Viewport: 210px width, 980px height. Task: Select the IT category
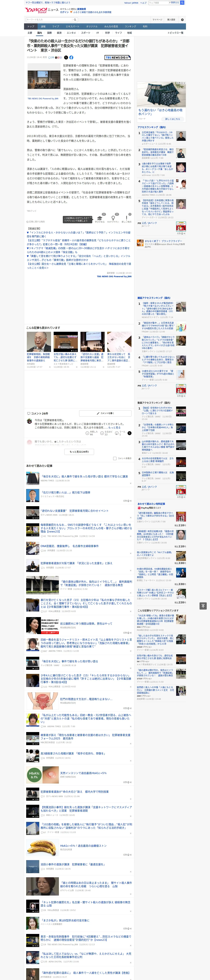[x=98, y=33]
